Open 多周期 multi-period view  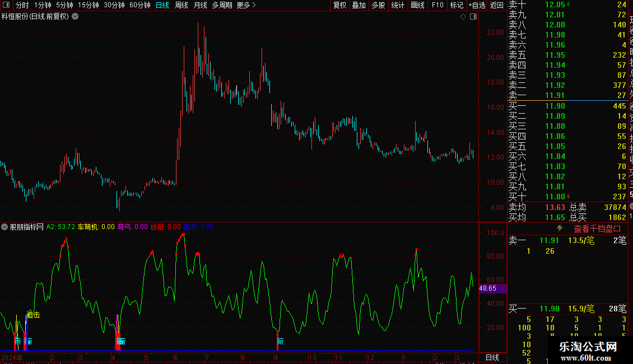[222, 5]
